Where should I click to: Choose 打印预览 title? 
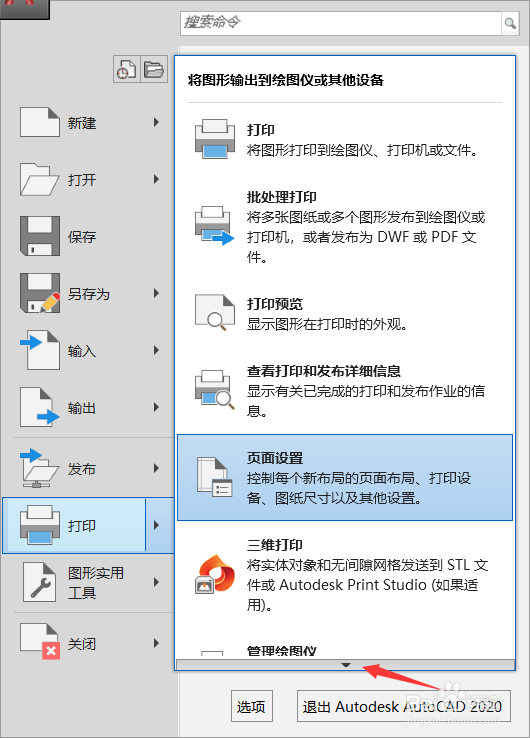[274, 304]
